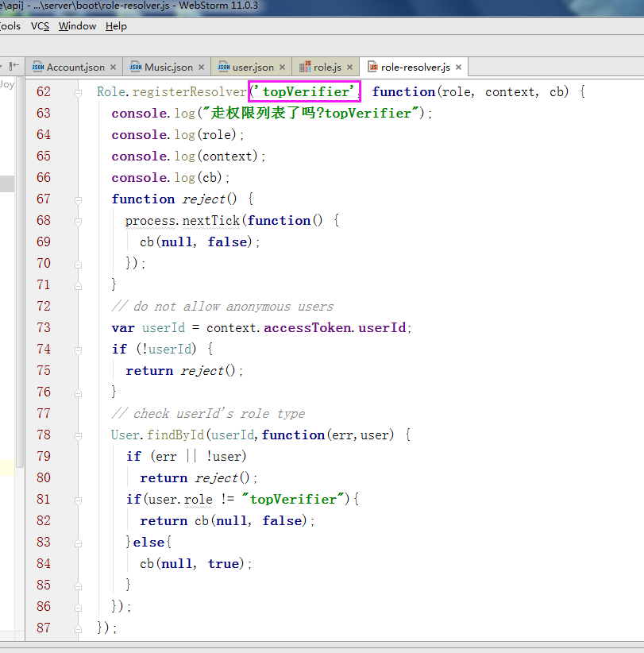The width and height of the screenshot is (644, 653).
Task: Collapse the if block fold at line 74
Action: pyautogui.click(x=79, y=350)
